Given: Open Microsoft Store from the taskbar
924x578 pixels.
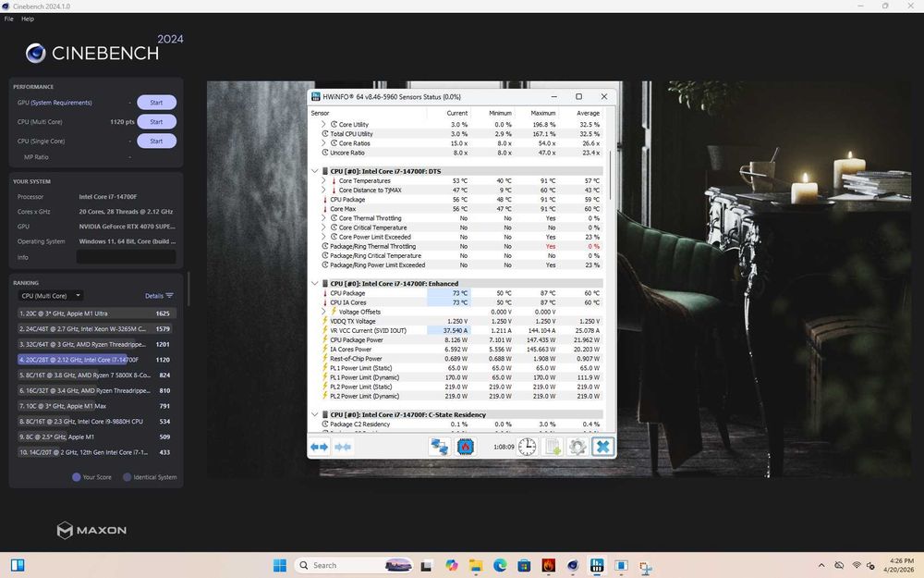Looking at the screenshot, I should 524,565.
